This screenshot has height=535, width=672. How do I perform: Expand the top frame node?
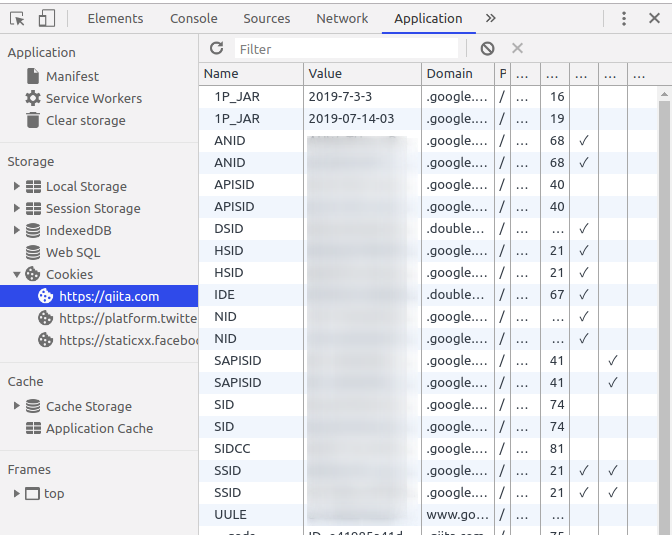[x=16, y=493]
